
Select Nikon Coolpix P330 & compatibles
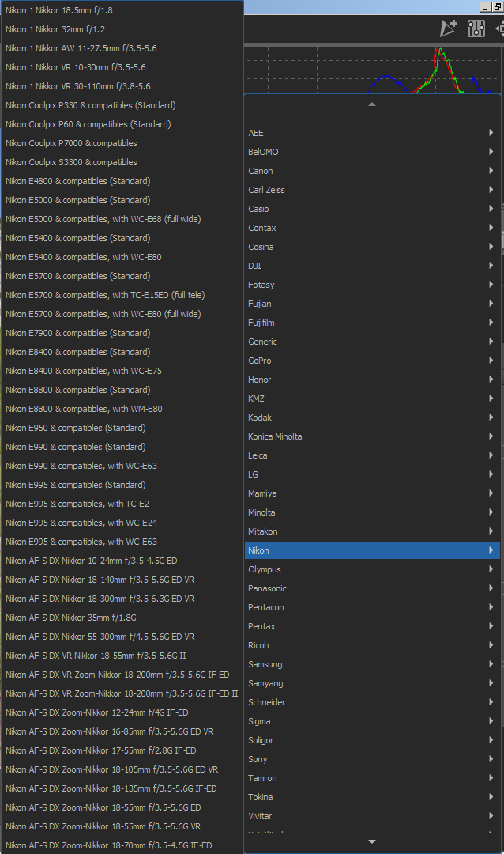[122, 105]
